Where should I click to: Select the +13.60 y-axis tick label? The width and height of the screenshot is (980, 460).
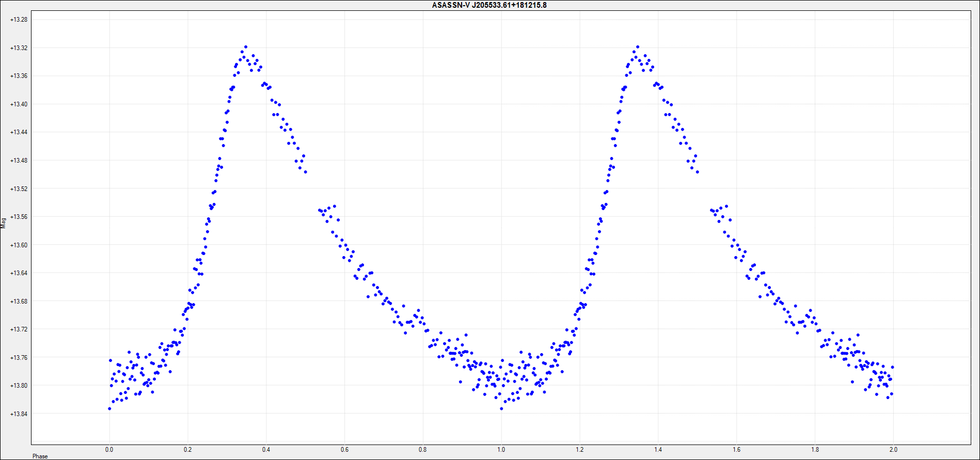pos(19,245)
